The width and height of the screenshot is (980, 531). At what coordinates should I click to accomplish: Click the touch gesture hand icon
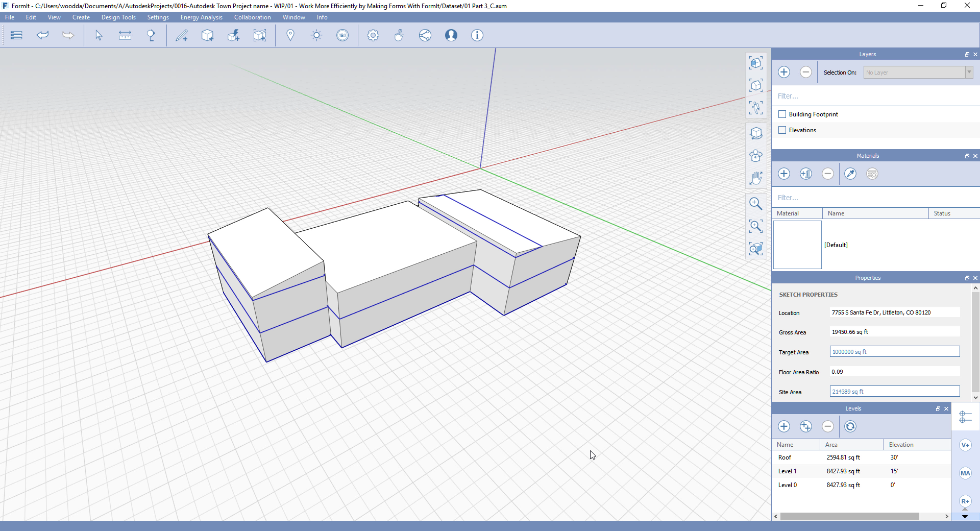[x=399, y=35]
